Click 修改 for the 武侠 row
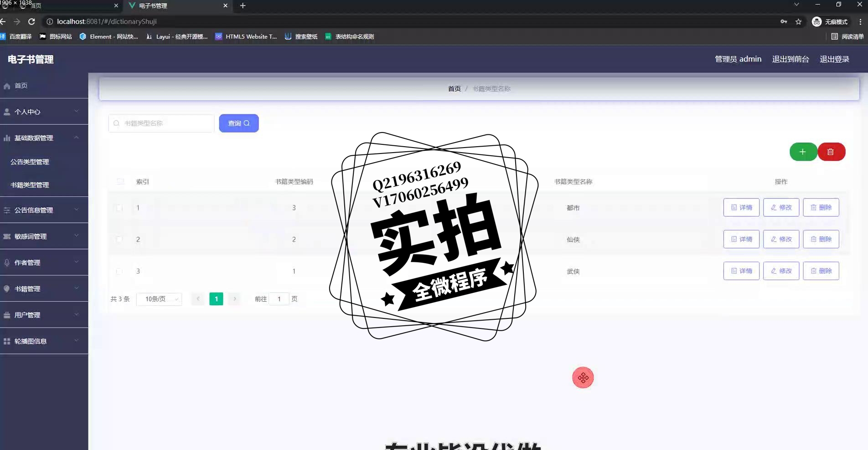The width and height of the screenshot is (868, 450). (x=781, y=271)
